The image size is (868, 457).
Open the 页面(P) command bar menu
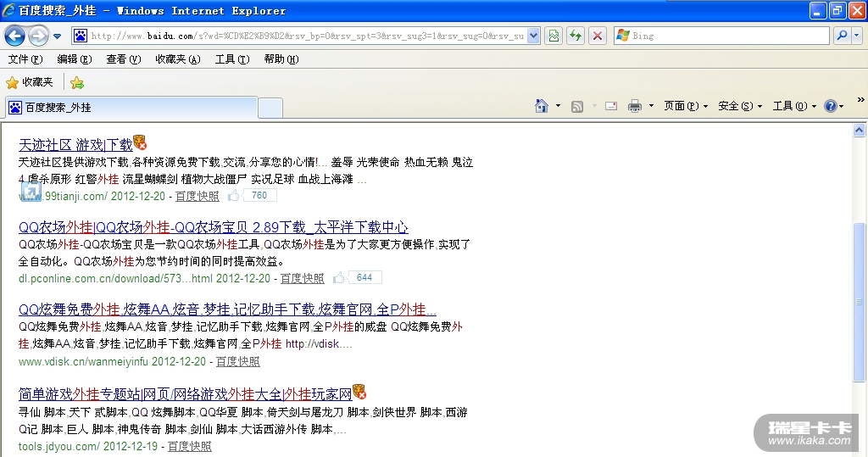(686, 106)
